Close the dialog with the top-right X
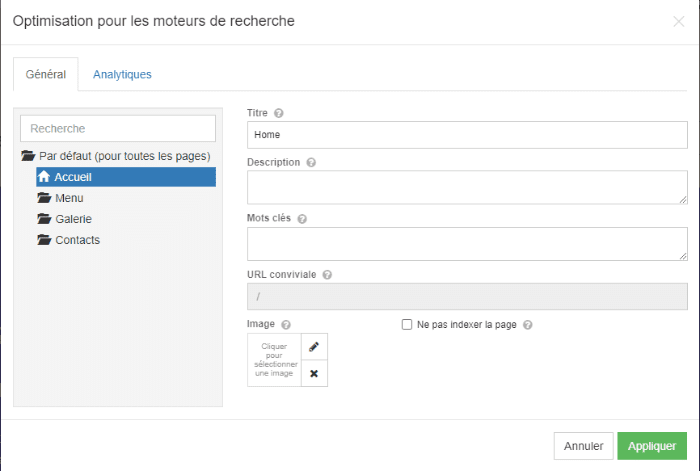 point(679,21)
